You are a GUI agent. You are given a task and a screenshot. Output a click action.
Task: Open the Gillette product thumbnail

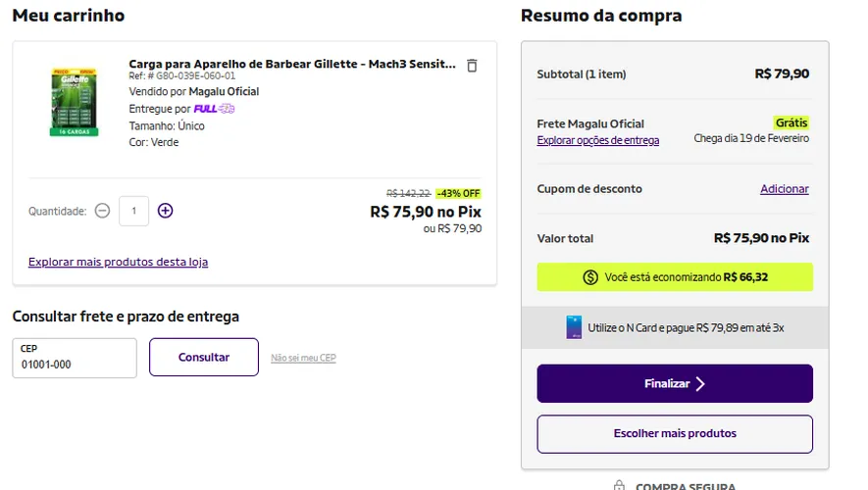pos(75,102)
